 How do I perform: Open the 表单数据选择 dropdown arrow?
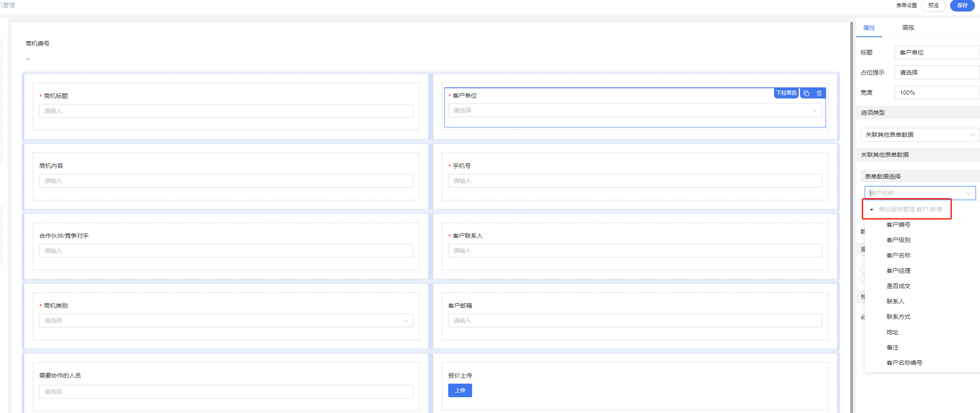point(968,193)
